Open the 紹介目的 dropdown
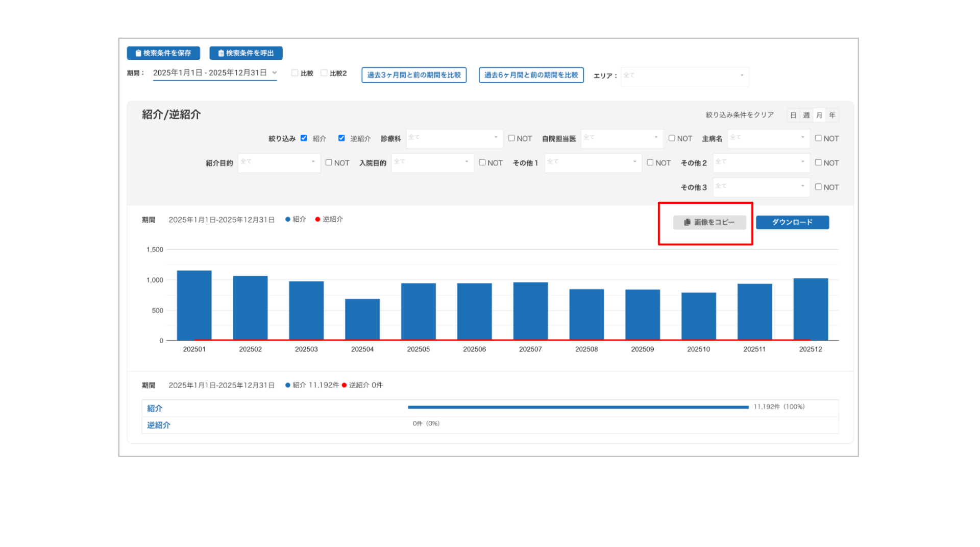This screenshot has width=980, height=547. pyautogui.click(x=279, y=163)
